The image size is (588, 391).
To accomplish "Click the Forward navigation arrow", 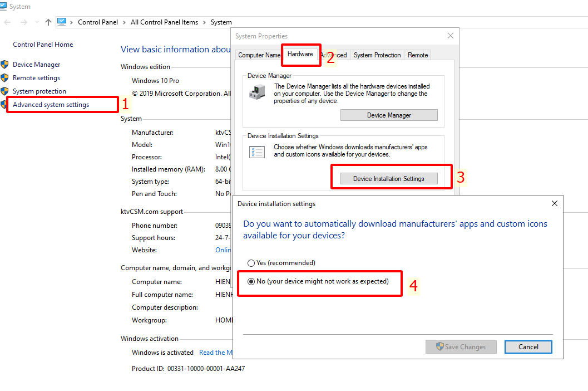I will click(x=23, y=22).
